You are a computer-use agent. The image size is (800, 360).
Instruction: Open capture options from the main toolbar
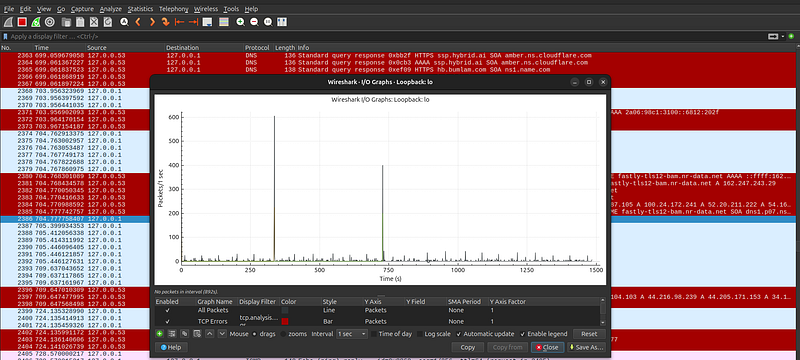coord(49,22)
